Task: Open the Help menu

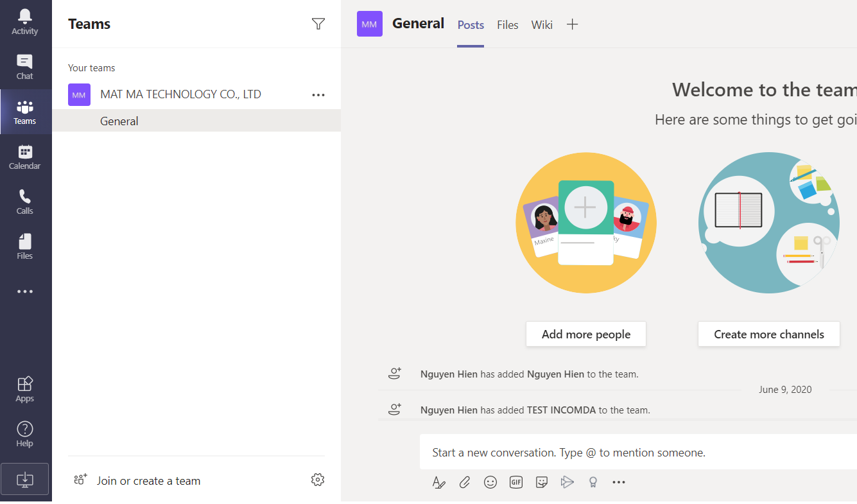Action: click(x=25, y=435)
